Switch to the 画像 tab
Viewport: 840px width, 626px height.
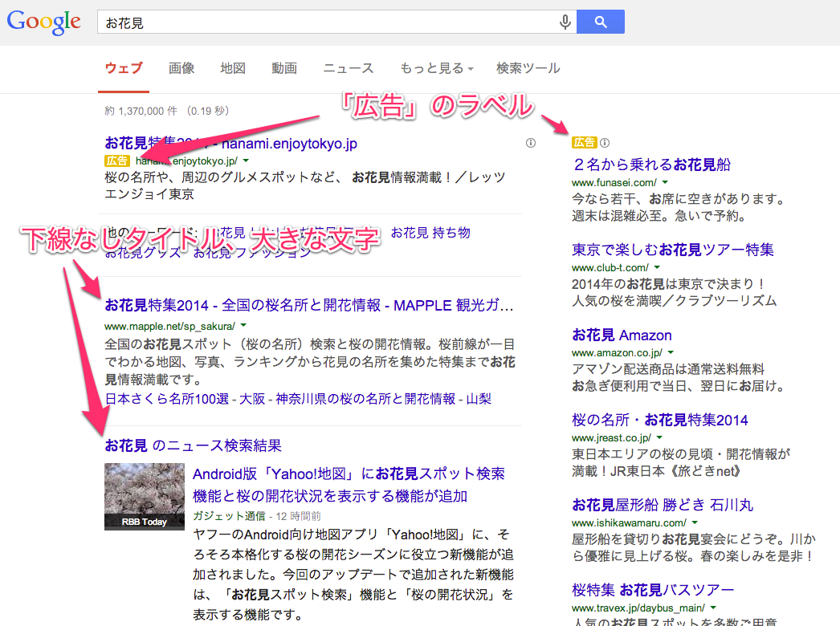coord(181,68)
